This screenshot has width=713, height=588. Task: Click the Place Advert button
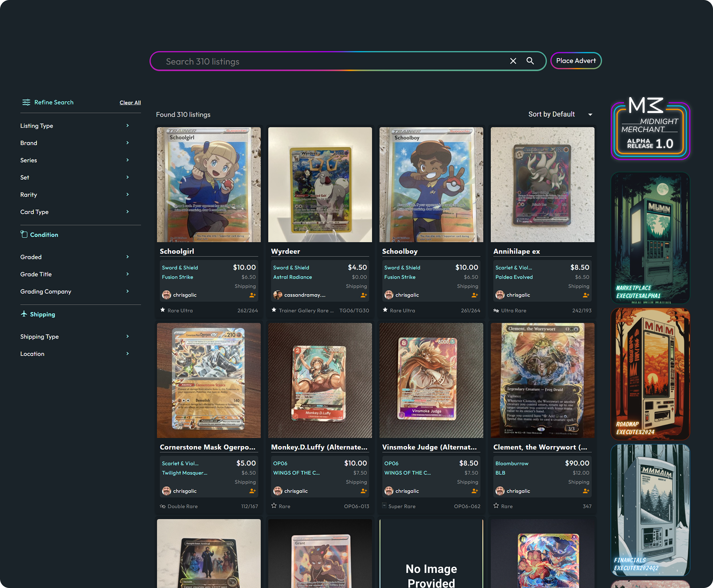(x=576, y=61)
